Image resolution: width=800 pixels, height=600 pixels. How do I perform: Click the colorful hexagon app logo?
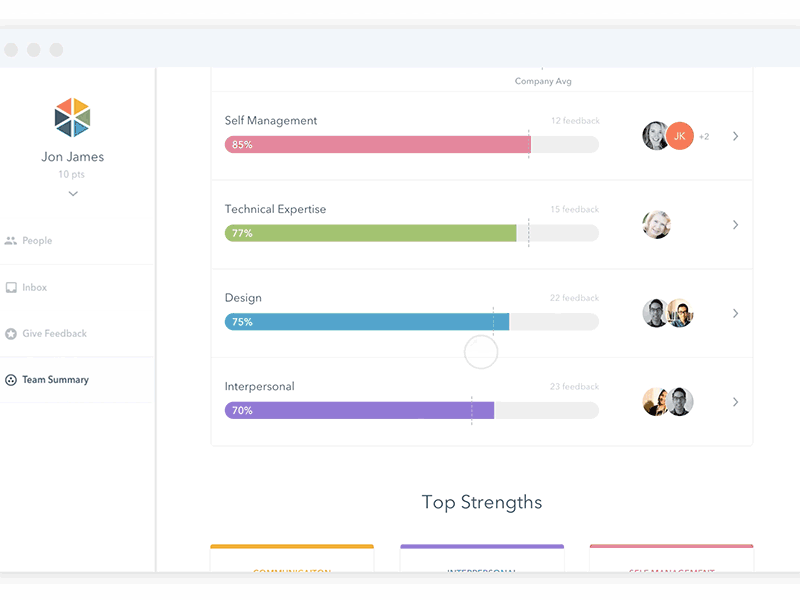(x=72, y=118)
